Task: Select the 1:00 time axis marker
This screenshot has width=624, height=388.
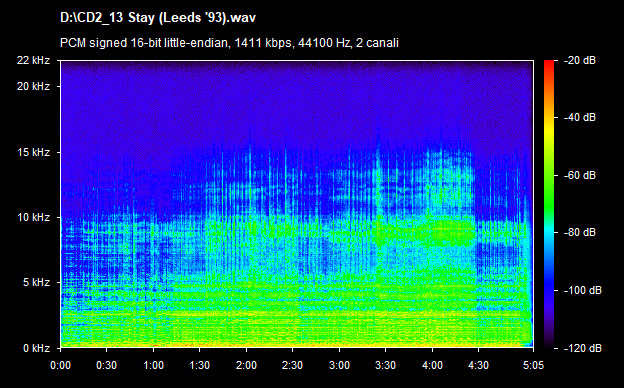Action: [x=154, y=365]
